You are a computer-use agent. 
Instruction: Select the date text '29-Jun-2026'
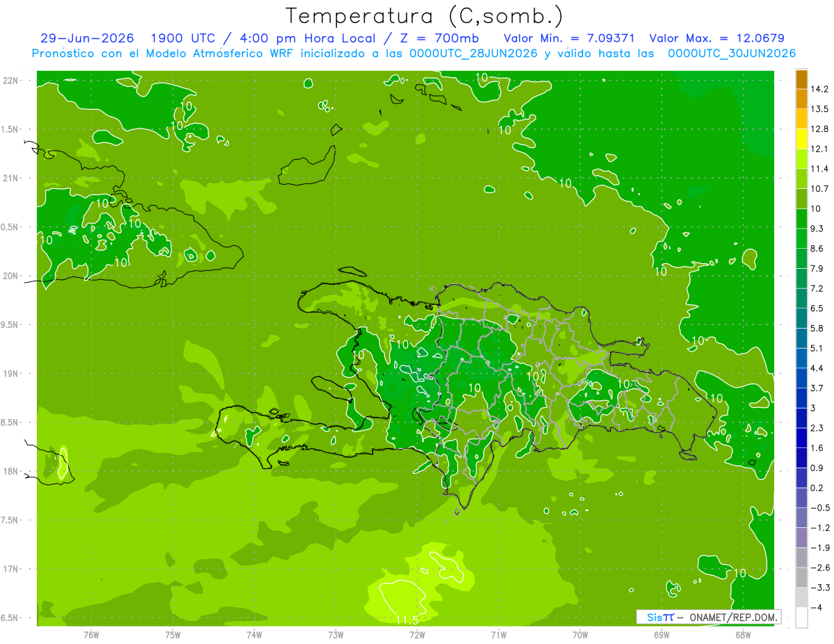click(x=87, y=38)
